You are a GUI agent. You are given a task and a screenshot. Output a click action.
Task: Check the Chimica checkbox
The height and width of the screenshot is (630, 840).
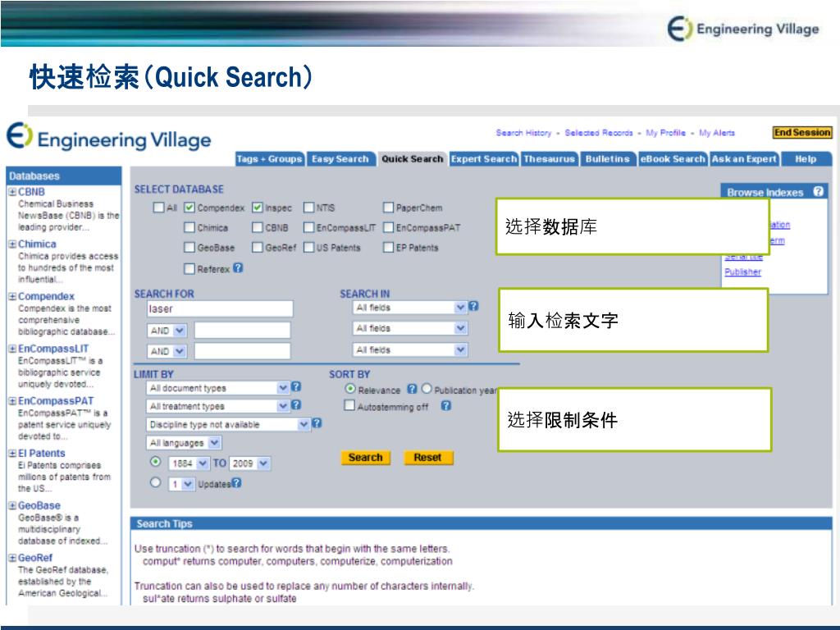(x=189, y=227)
